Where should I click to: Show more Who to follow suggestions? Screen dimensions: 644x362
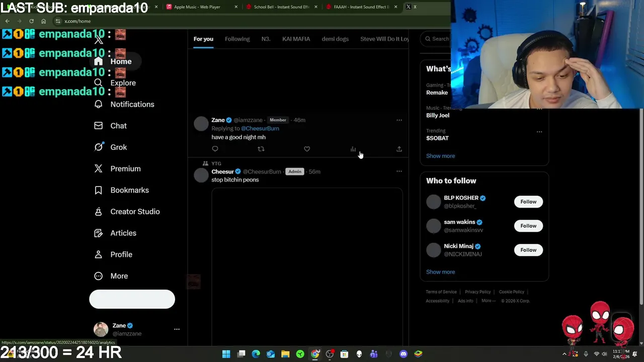[x=440, y=272]
